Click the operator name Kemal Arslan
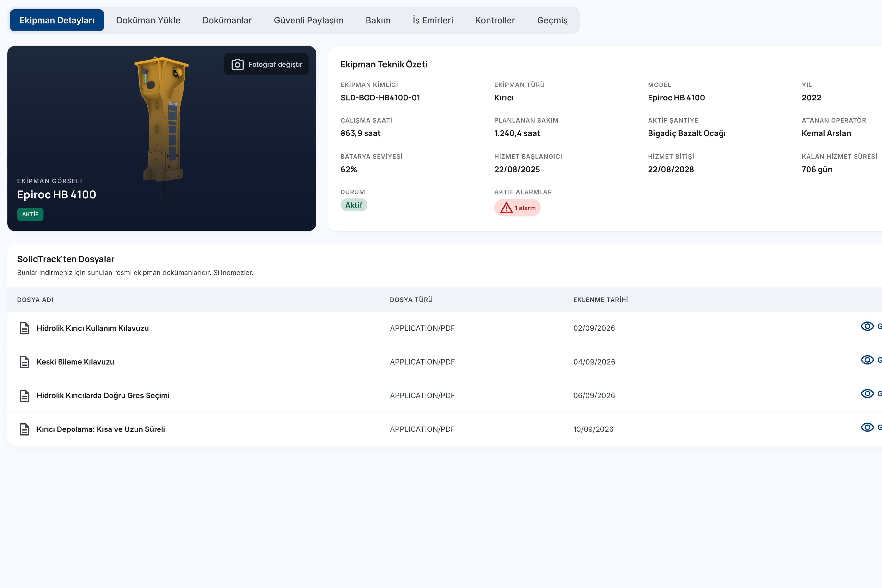The image size is (882, 588). pyautogui.click(x=826, y=134)
